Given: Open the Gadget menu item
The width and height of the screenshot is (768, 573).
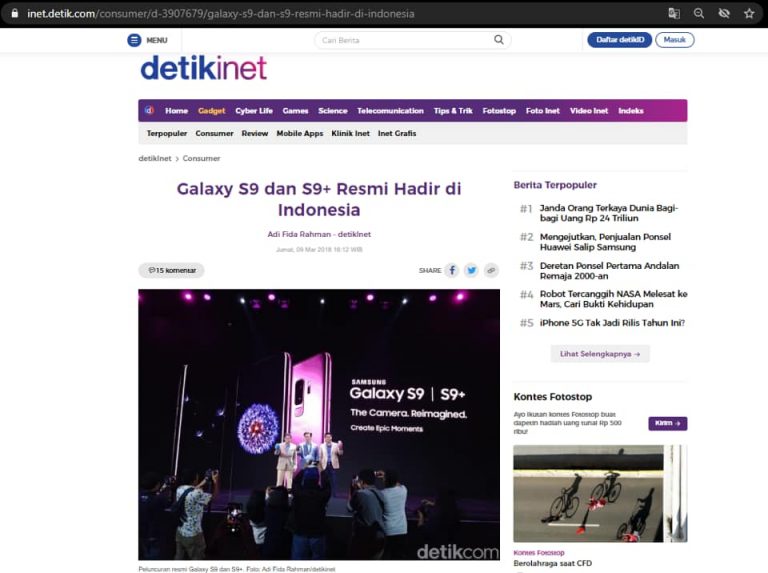Looking at the screenshot, I should (212, 111).
